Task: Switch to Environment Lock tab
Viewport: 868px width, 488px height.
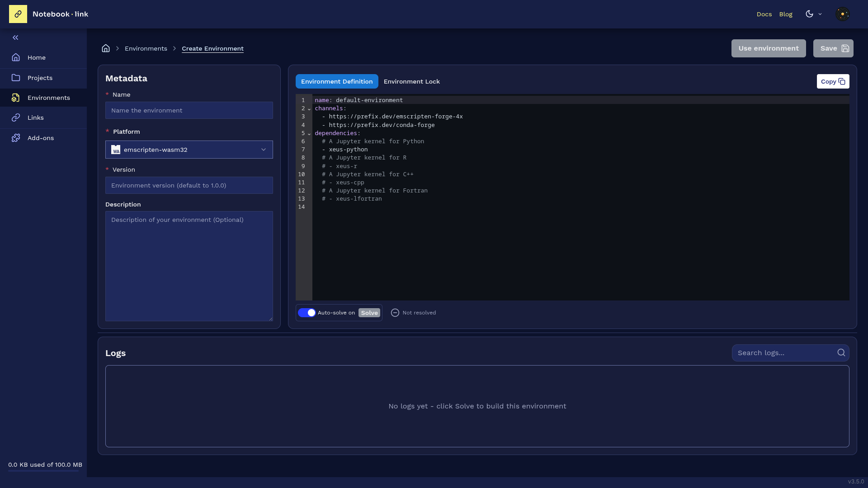Action: coord(411,81)
